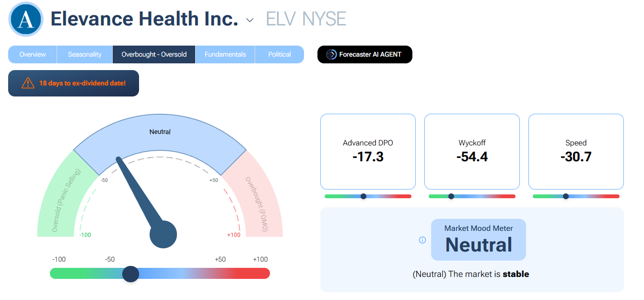
Task: Click the ex-dividend warning triangle icon
Action: [28, 83]
